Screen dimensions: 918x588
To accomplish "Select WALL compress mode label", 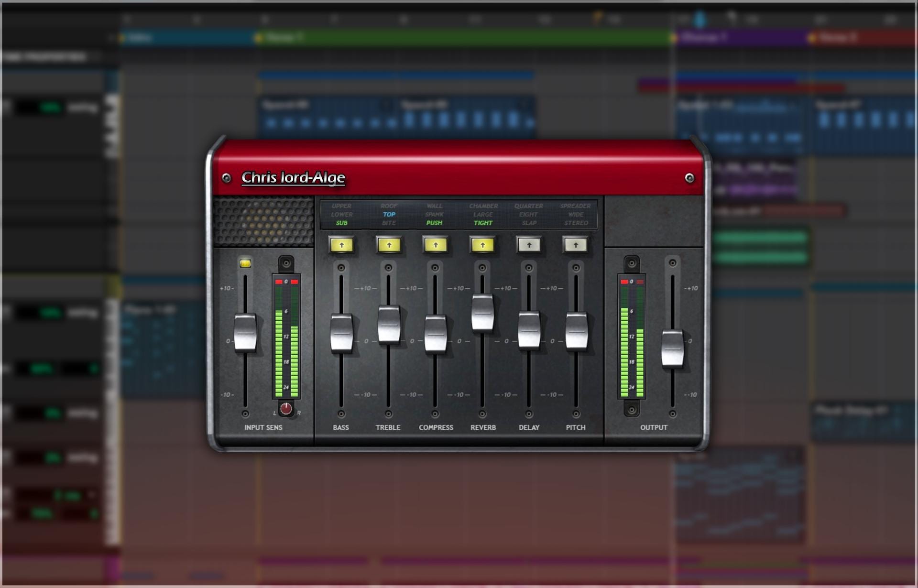I will click(x=435, y=206).
